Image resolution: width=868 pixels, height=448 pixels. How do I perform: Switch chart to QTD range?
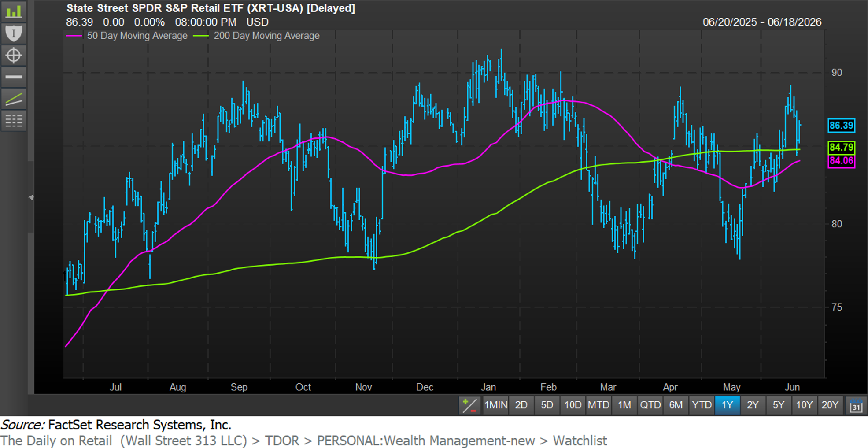(650, 405)
